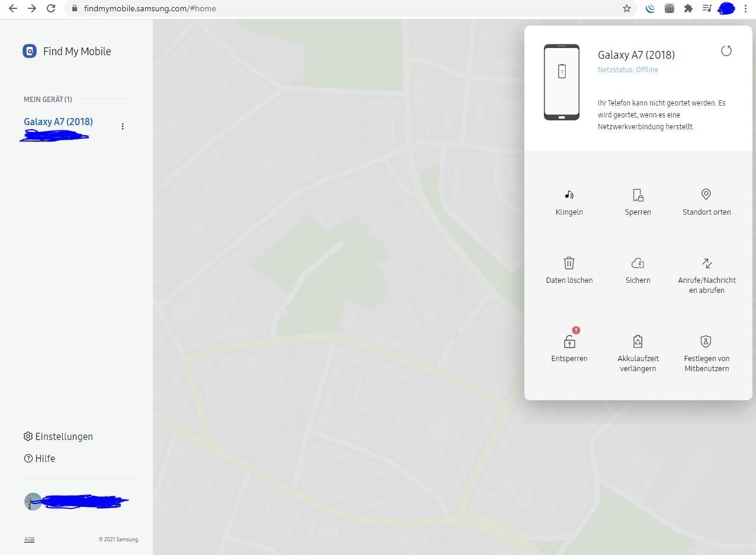Viewport: 756px width, 555px height.
Task: Click the blue moon extension icon in toolbar
Action: (x=650, y=8)
